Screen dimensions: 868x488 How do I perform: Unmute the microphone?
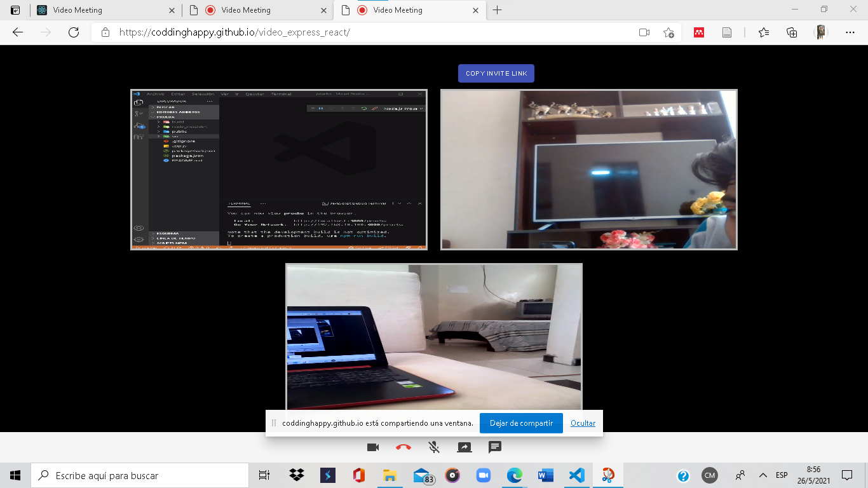[433, 447]
